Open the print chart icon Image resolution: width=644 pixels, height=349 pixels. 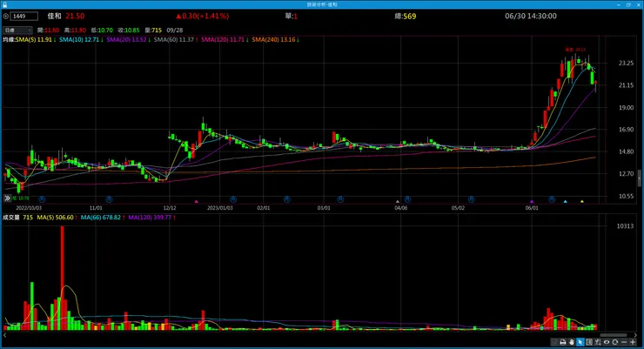(563, 342)
